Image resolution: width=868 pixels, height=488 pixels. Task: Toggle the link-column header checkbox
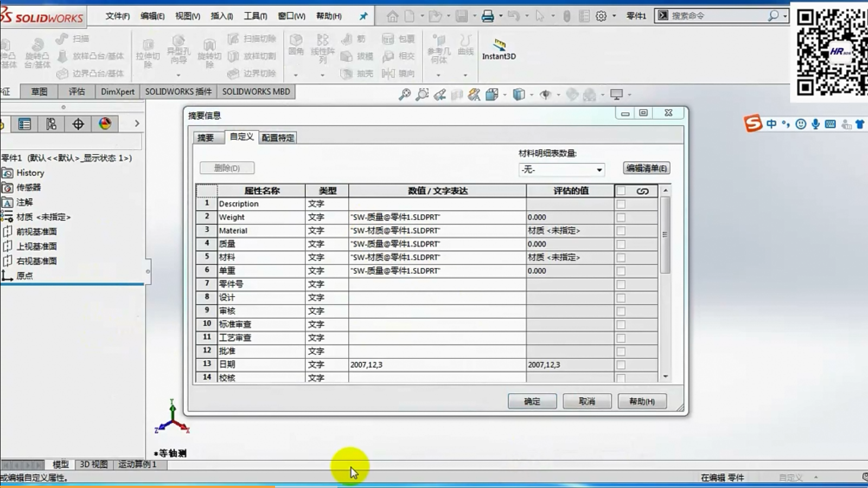(621, 191)
